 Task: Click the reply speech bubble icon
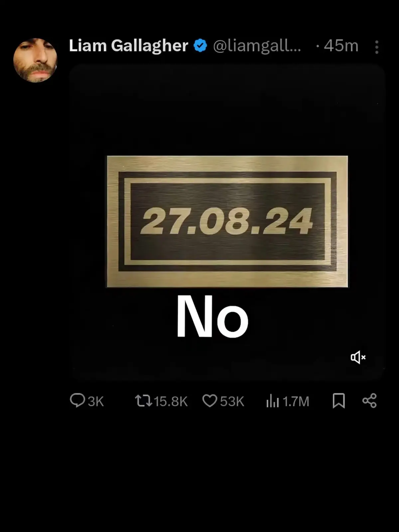77,400
